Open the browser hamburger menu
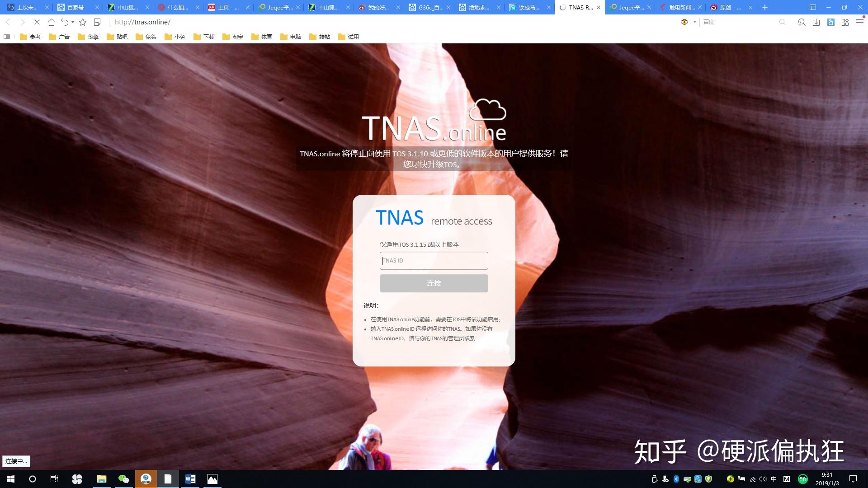The image size is (868, 488). click(x=859, y=22)
